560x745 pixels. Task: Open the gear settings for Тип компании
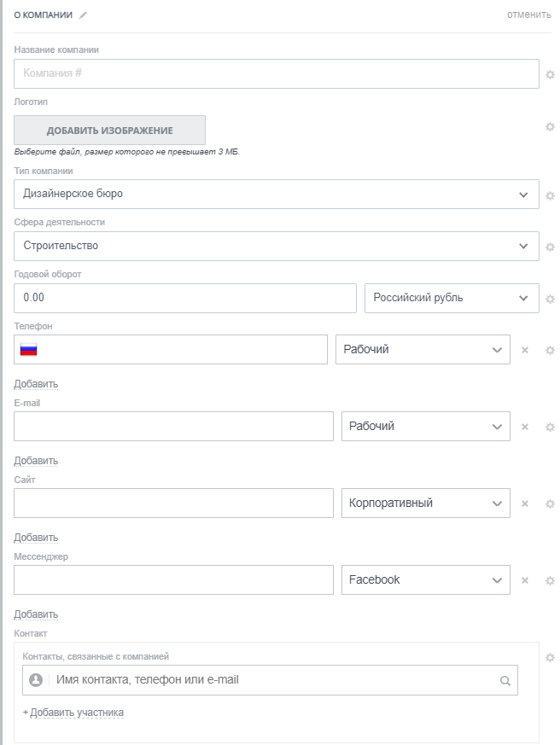pos(550,195)
